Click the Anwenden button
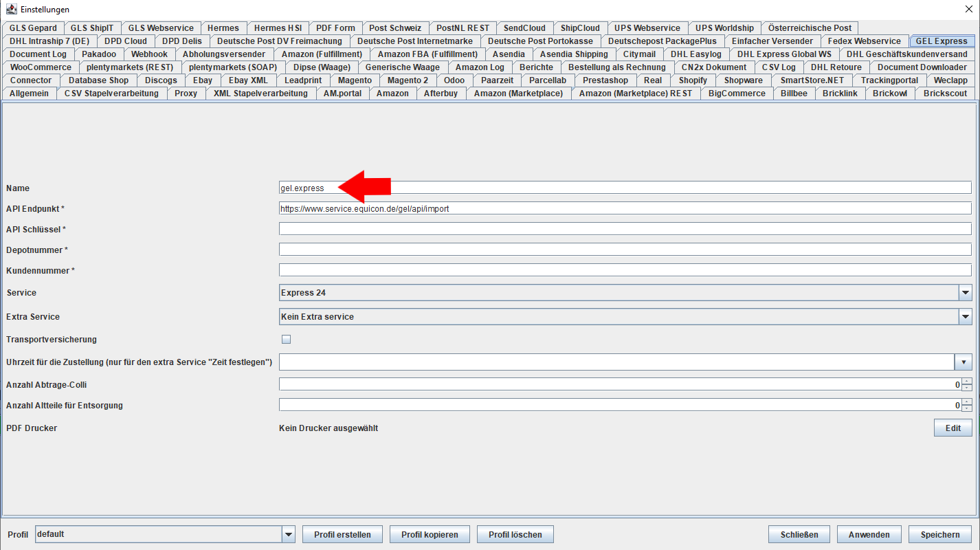Viewport: 980px width, 550px height. pos(869,534)
